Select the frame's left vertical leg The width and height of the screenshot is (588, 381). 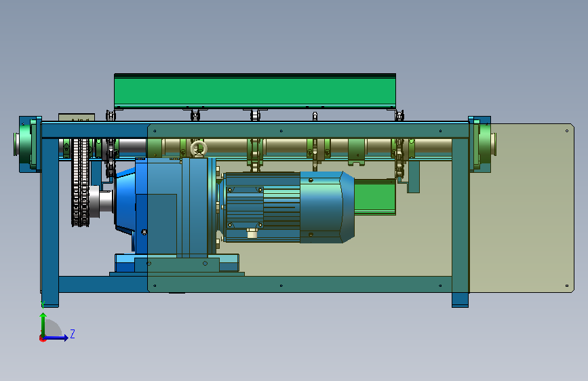(50, 222)
